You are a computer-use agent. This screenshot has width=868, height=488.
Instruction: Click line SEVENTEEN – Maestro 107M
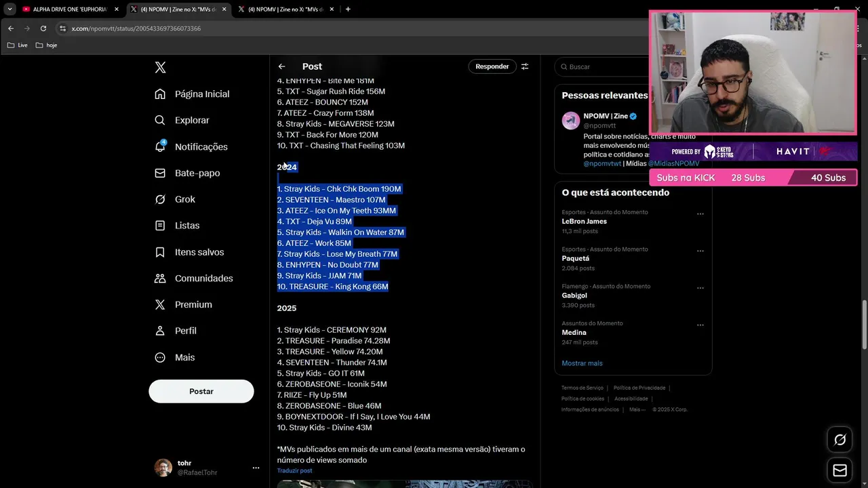[x=331, y=200]
